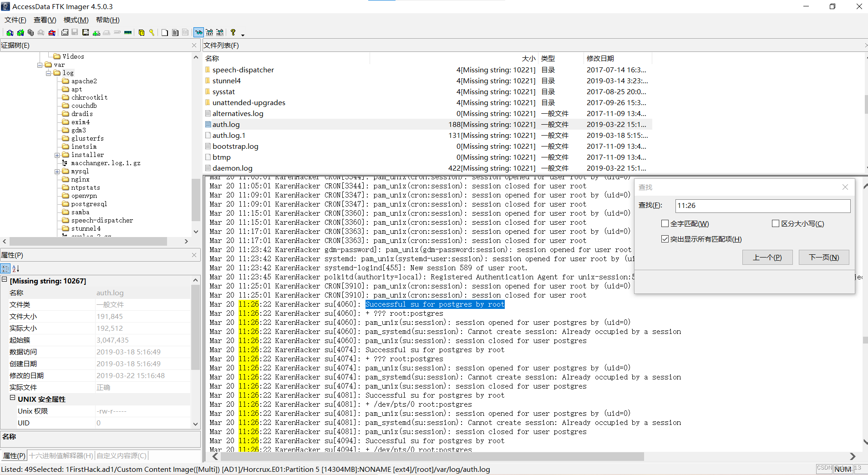
Task: Collapse the UNIX 安全属性 property group
Action: click(x=13, y=398)
